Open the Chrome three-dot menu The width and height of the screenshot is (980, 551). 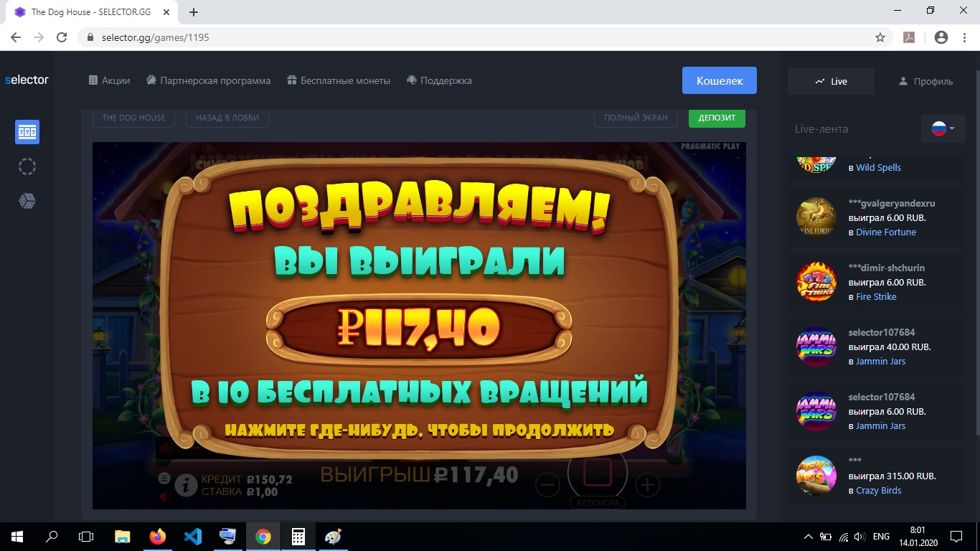[x=965, y=37]
